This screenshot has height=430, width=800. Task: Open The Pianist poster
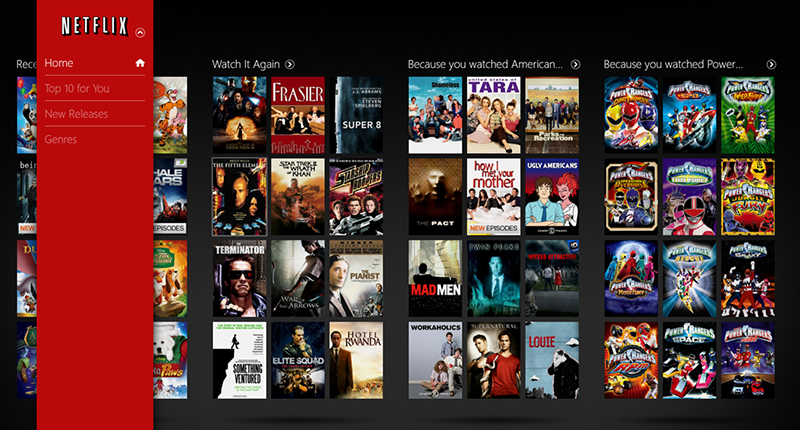click(356, 279)
